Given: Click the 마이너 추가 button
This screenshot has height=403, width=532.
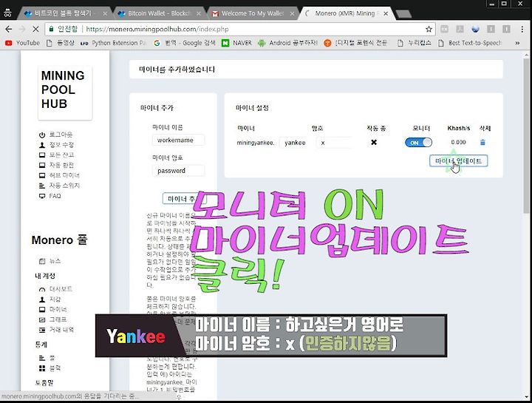Looking at the screenshot, I should (184, 199).
